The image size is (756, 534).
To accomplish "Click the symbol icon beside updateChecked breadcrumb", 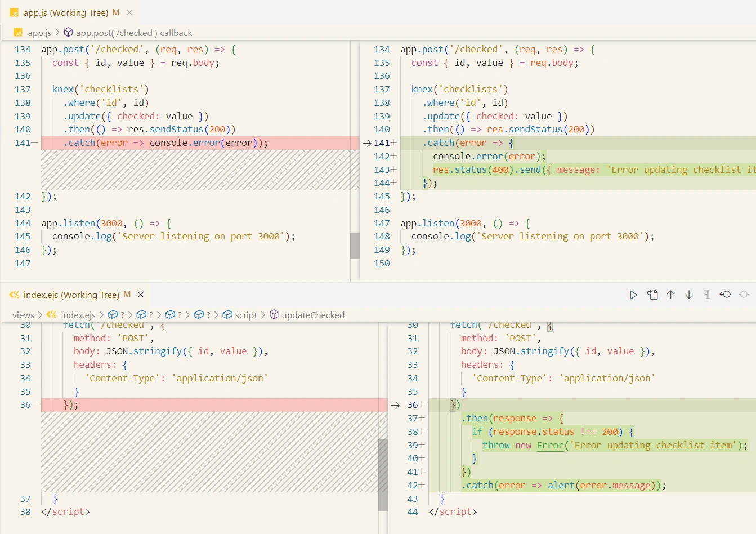I will (x=274, y=314).
